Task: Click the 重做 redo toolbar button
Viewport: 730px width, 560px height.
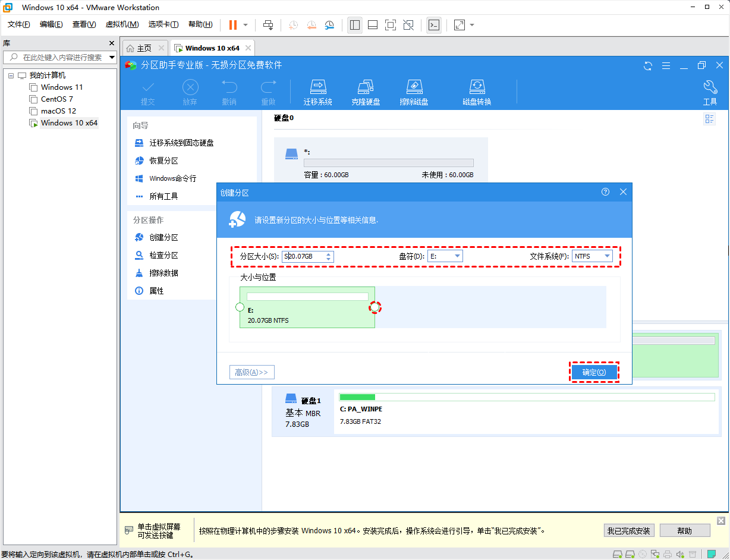Action: pyautogui.click(x=269, y=93)
